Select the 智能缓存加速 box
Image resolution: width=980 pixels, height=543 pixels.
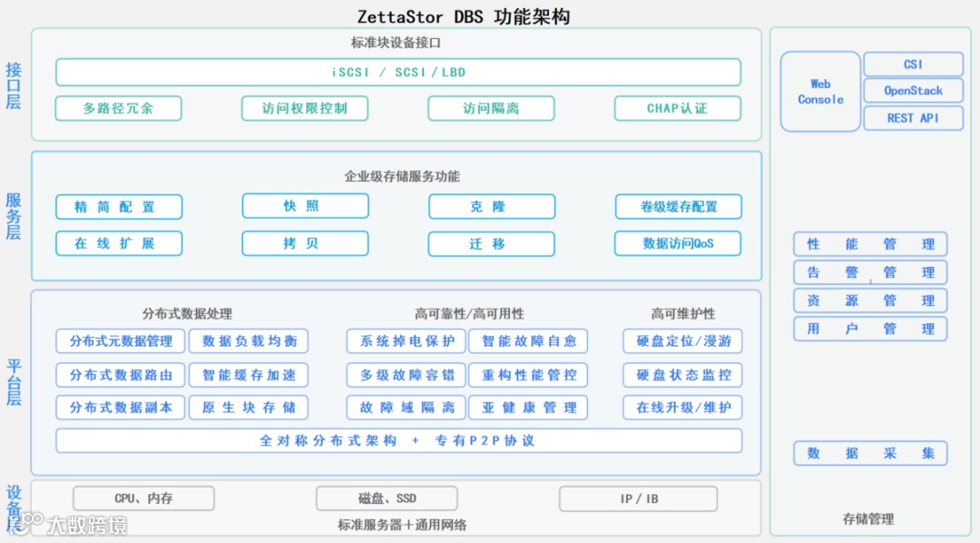[249, 375]
